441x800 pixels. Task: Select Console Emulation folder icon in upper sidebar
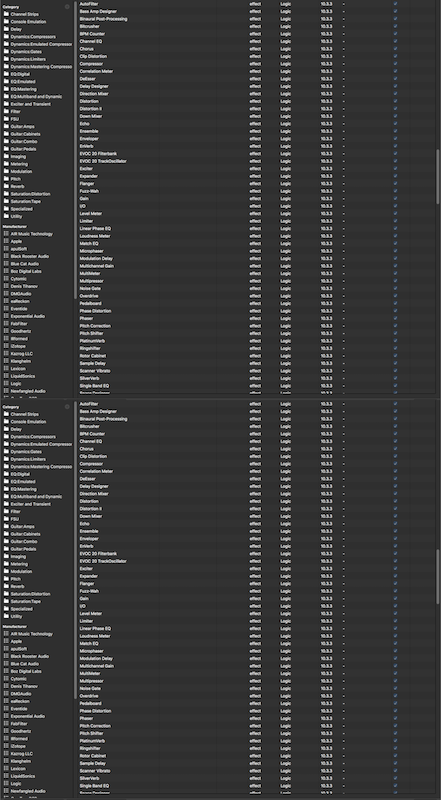pos(6,21)
